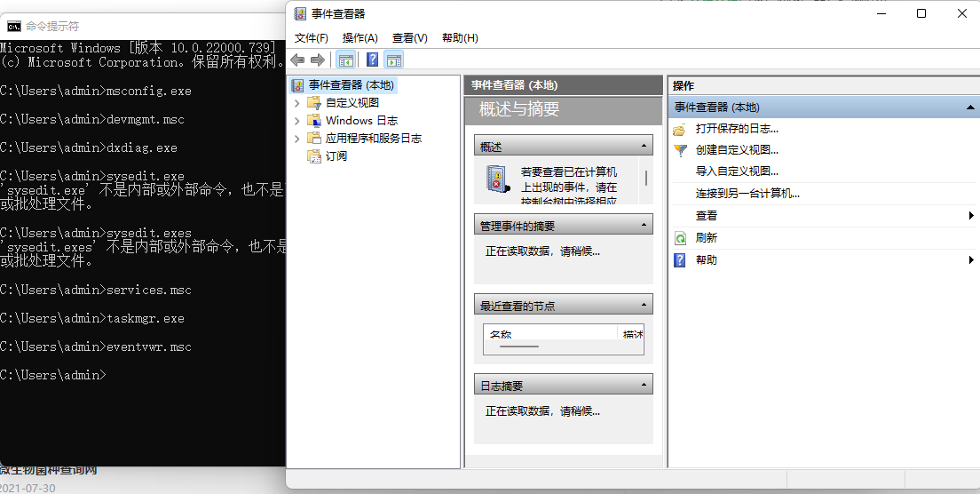This screenshot has width=980, height=494.
Task: Click the 帮助 question mark icon in actions
Action: [680, 259]
